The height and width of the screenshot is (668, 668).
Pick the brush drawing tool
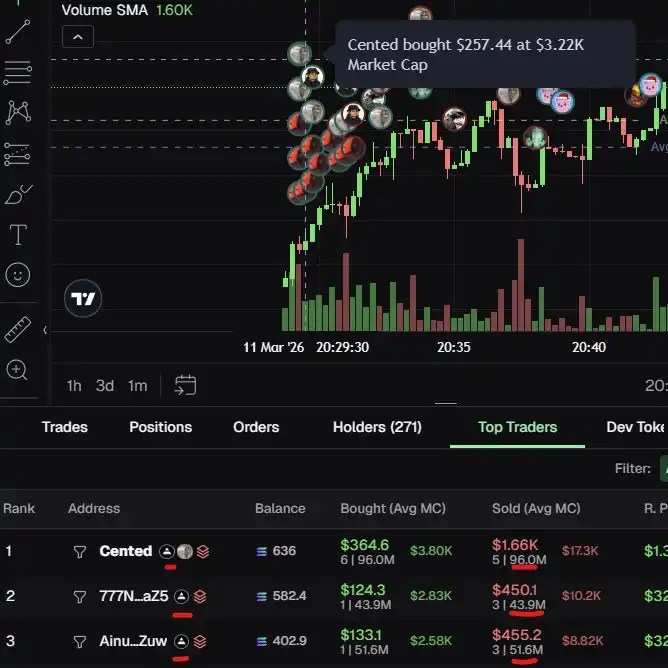point(18,195)
